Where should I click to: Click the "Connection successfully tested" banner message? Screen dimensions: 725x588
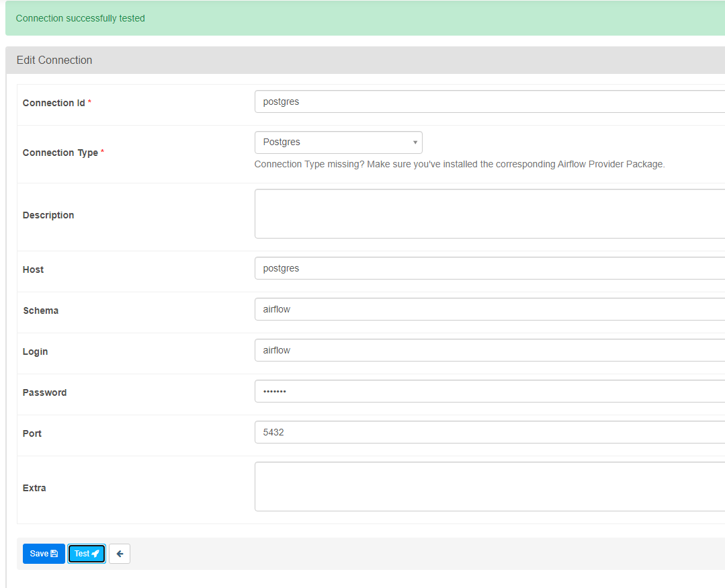[81, 18]
